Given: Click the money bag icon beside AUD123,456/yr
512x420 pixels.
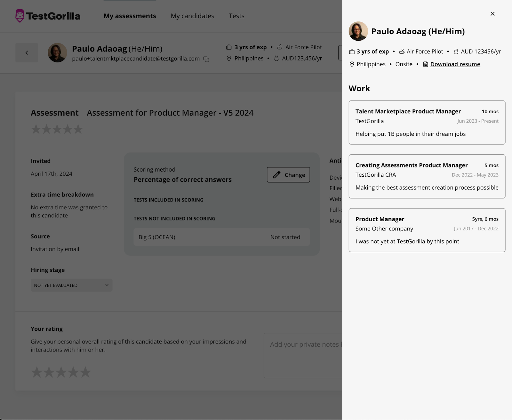Looking at the screenshot, I should (x=276, y=58).
